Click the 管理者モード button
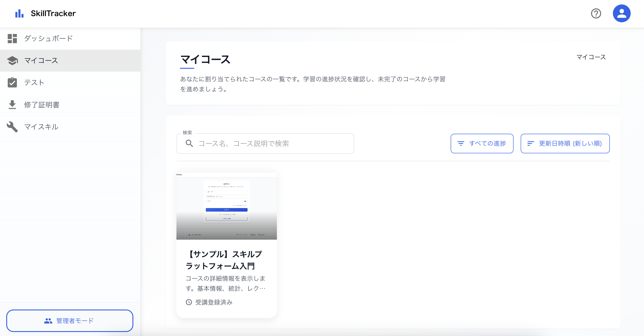This screenshot has width=644, height=336. [70, 321]
